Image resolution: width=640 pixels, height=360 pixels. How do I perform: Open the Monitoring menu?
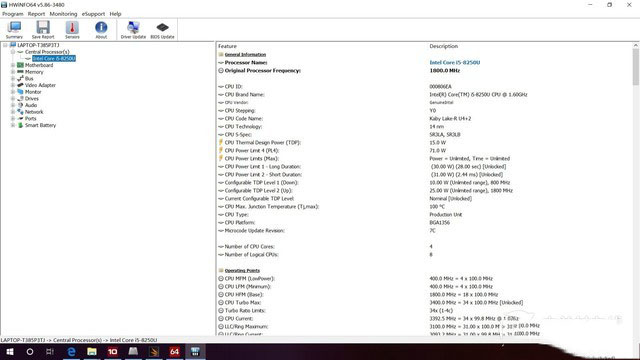click(x=63, y=14)
